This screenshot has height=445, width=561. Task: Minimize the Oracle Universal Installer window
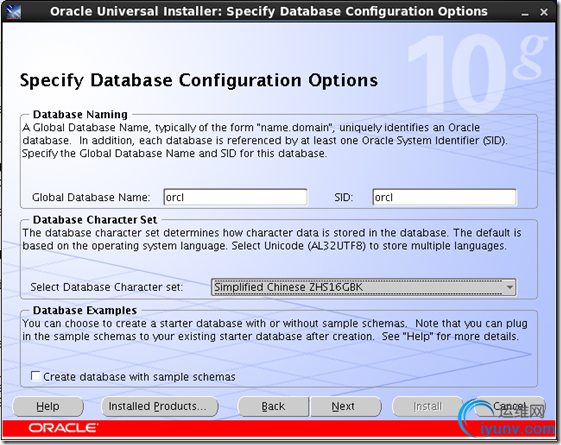click(x=525, y=13)
